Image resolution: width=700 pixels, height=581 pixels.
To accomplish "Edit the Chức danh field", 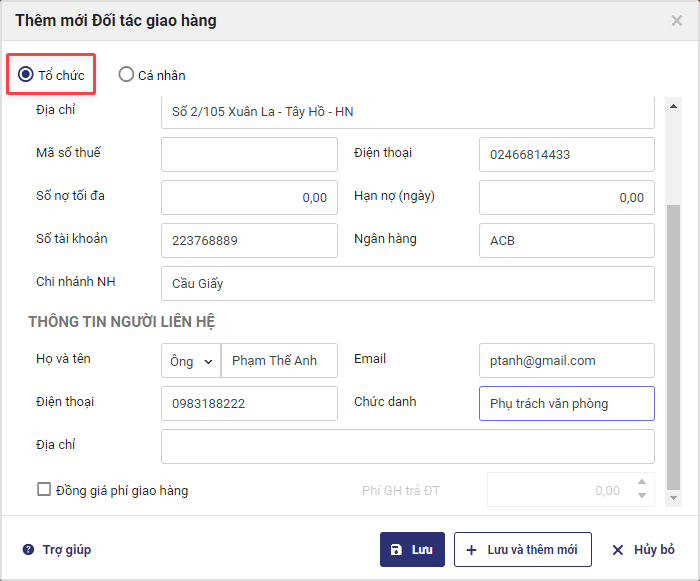I will [566, 404].
